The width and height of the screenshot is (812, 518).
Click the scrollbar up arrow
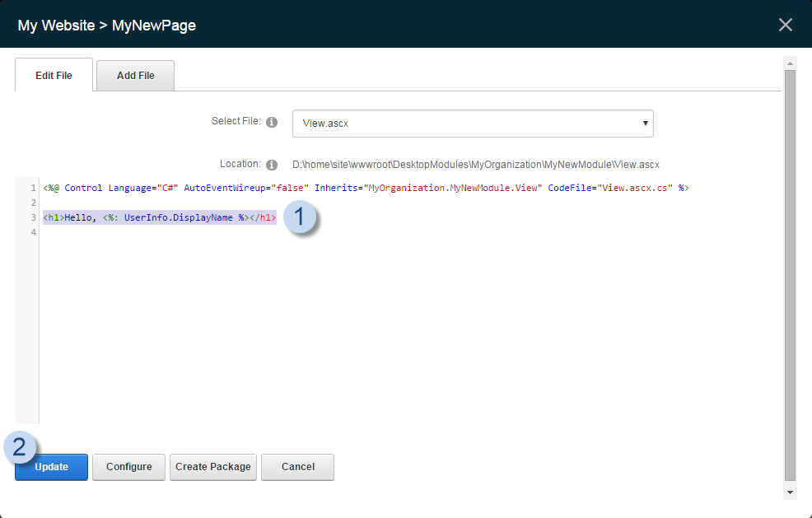[x=790, y=63]
